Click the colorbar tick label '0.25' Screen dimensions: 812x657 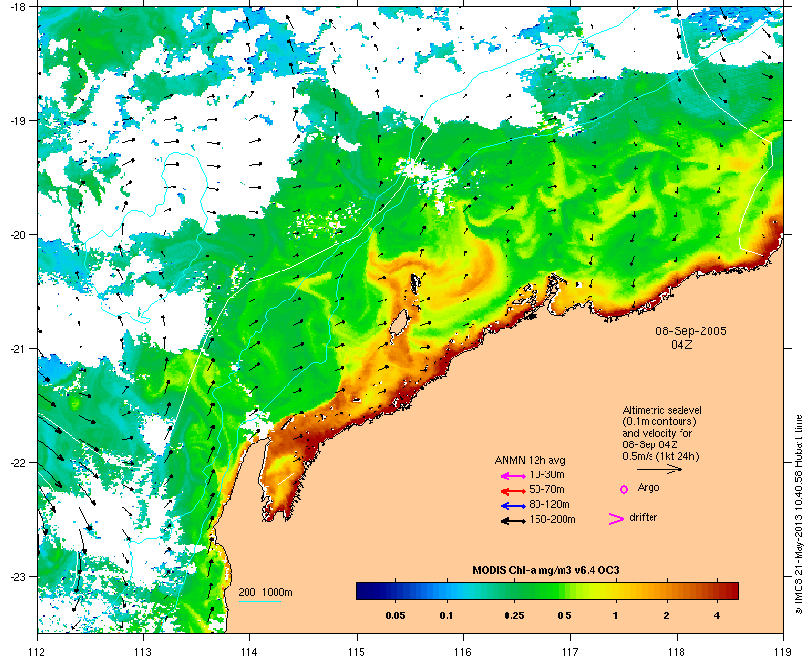[513, 615]
